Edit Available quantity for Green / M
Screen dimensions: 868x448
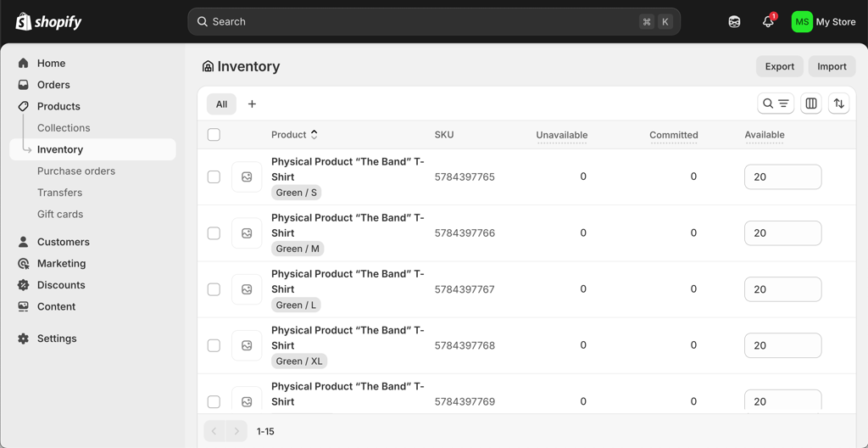782,233
